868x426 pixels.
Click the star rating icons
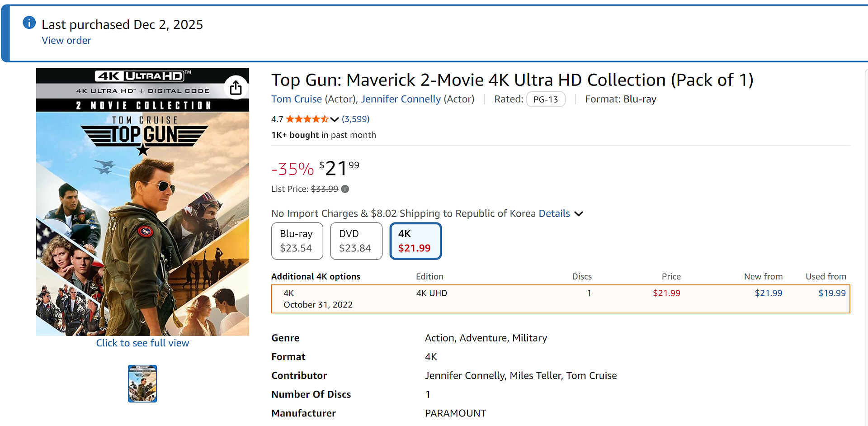click(307, 119)
